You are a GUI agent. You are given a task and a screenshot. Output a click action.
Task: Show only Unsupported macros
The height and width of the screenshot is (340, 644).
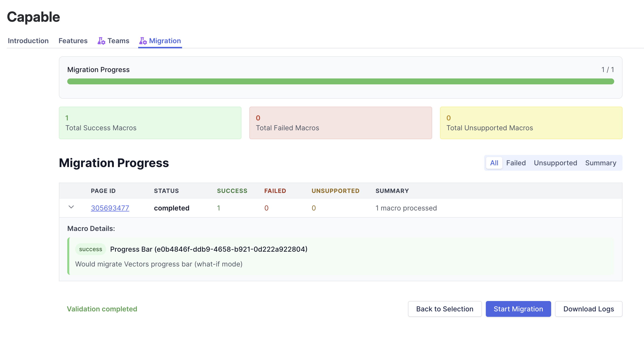point(555,163)
